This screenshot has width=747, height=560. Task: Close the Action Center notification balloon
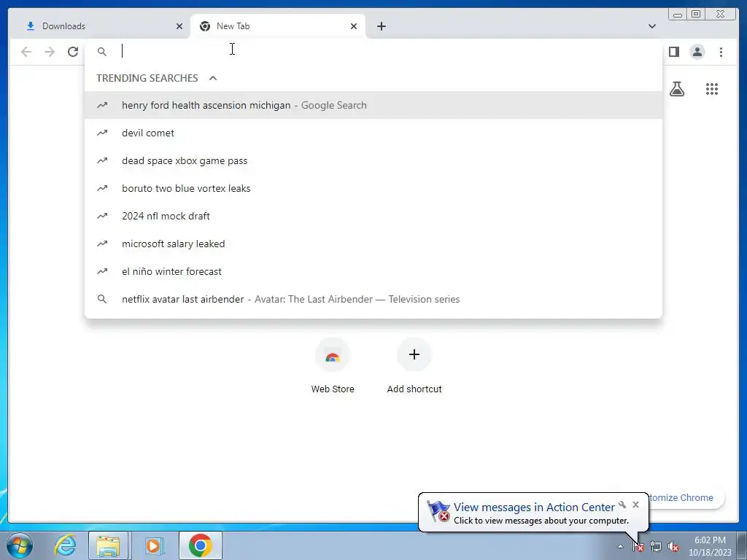tap(635, 505)
